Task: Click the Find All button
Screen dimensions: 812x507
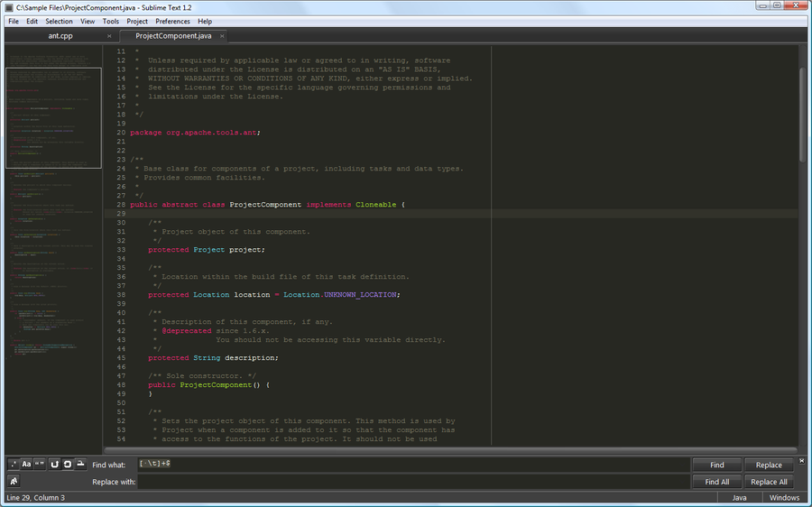Action: tap(717, 482)
